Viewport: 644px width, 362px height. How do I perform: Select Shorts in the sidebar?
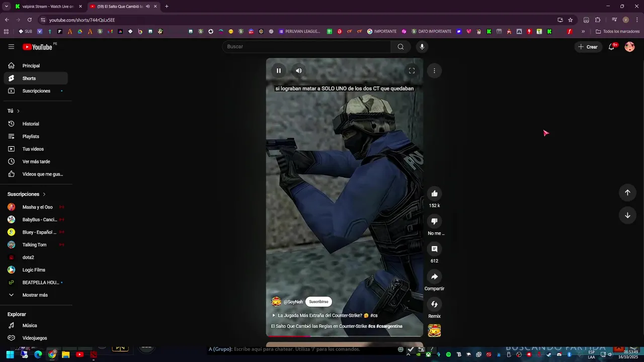point(36,78)
